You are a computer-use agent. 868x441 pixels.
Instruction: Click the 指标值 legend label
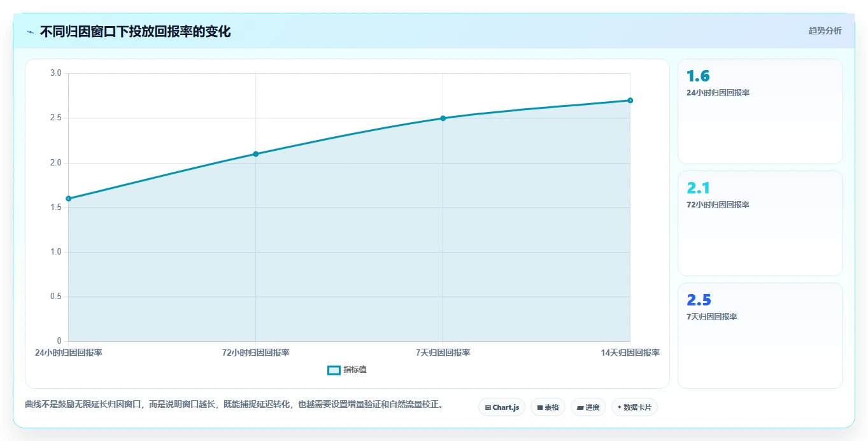355,370
